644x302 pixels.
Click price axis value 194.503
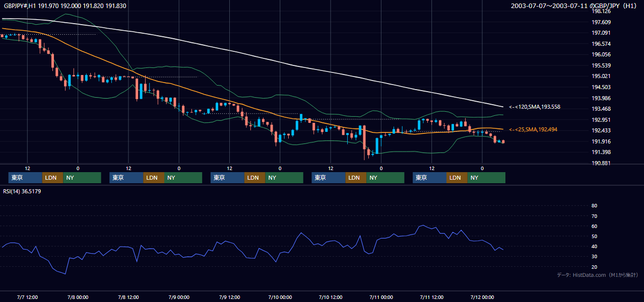coord(602,87)
